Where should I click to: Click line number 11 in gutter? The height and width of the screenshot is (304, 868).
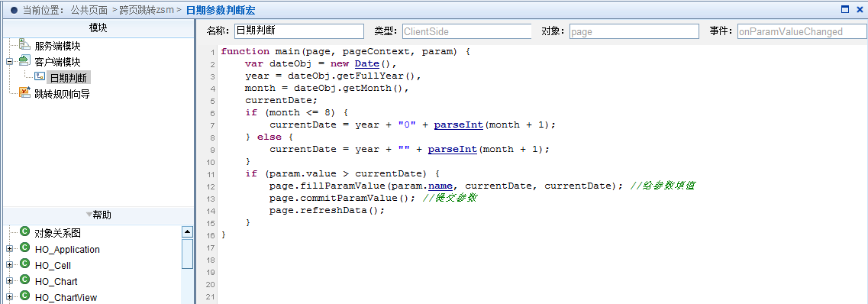(x=211, y=174)
